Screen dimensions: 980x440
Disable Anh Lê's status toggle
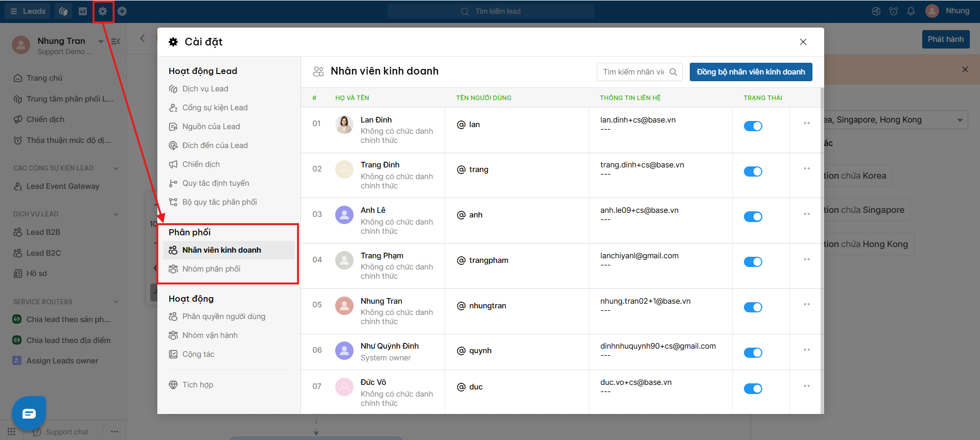coord(753,216)
